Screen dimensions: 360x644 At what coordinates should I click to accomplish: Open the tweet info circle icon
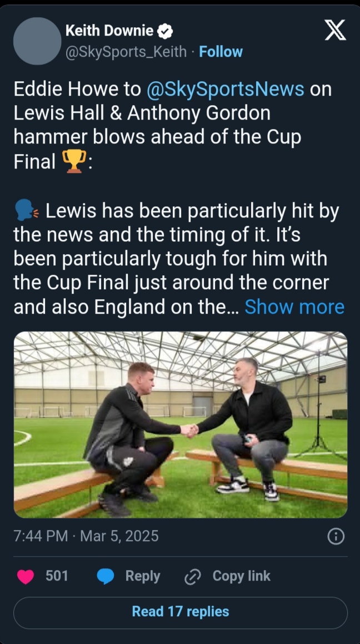tap(336, 536)
